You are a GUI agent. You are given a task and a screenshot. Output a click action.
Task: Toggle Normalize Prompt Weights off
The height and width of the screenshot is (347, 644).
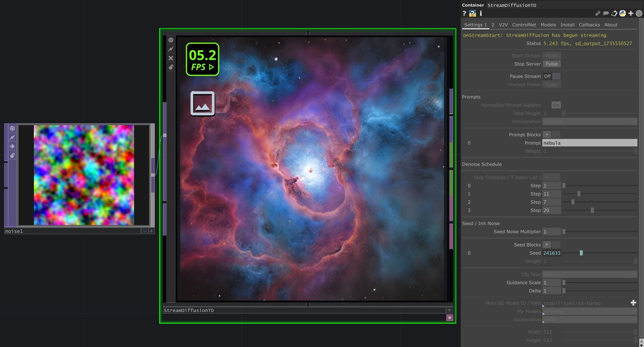pos(556,105)
